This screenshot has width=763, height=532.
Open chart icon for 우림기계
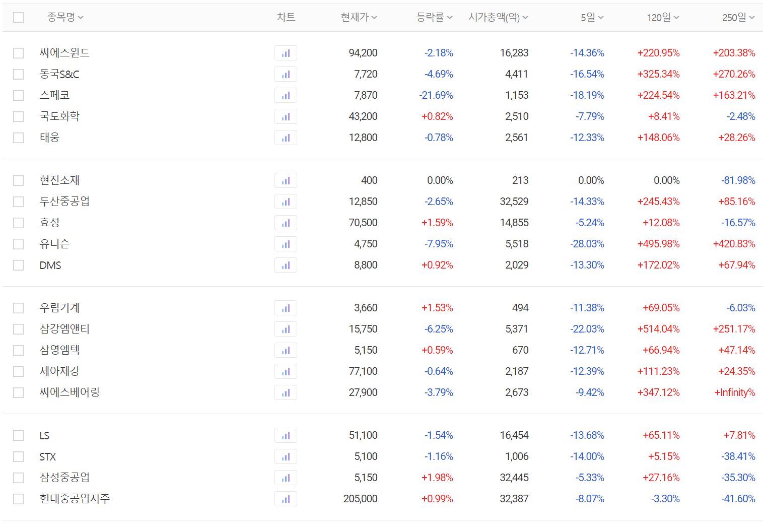coord(286,308)
